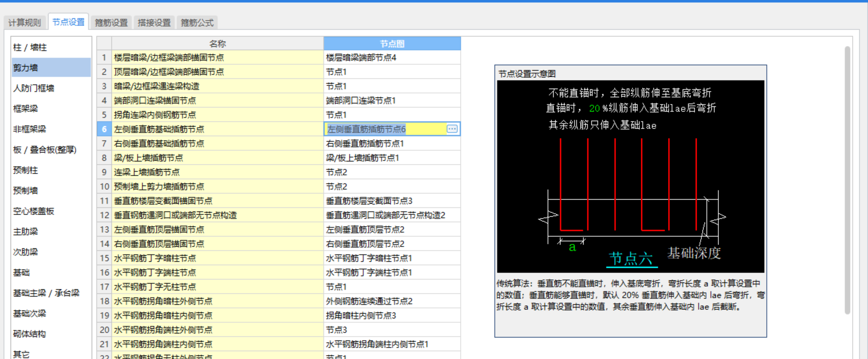This screenshot has width=868, height=359.
Task: Click the 名称 column header
Action: click(218, 44)
